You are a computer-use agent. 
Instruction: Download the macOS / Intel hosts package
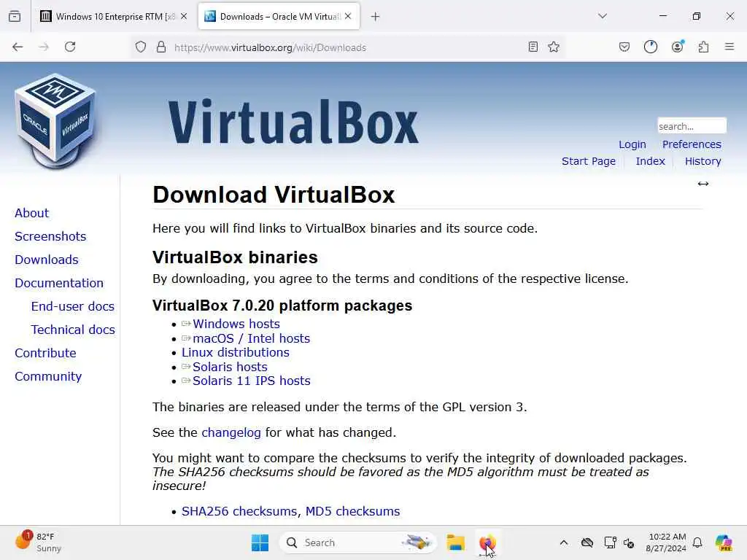pyautogui.click(x=251, y=338)
